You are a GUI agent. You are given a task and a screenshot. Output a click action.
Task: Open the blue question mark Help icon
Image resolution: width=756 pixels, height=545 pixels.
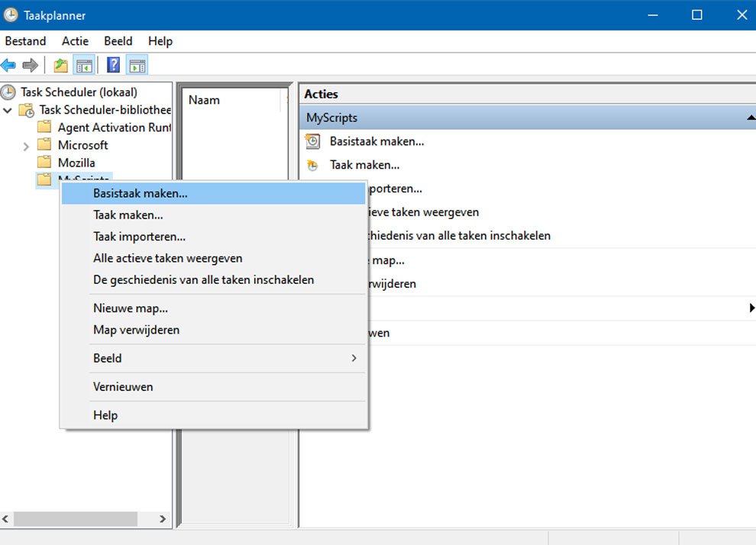click(x=113, y=65)
